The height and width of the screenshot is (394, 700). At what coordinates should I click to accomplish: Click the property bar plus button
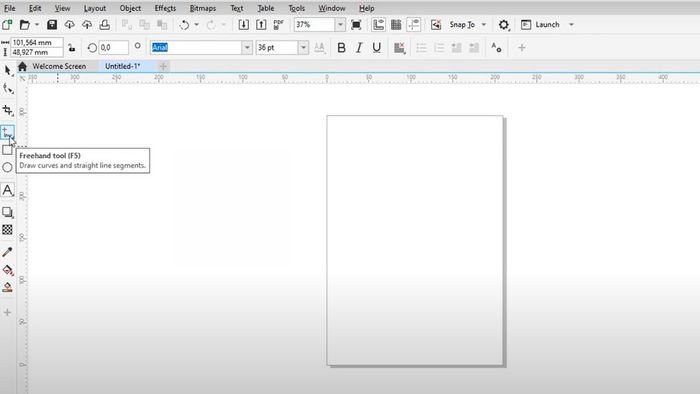coord(521,48)
